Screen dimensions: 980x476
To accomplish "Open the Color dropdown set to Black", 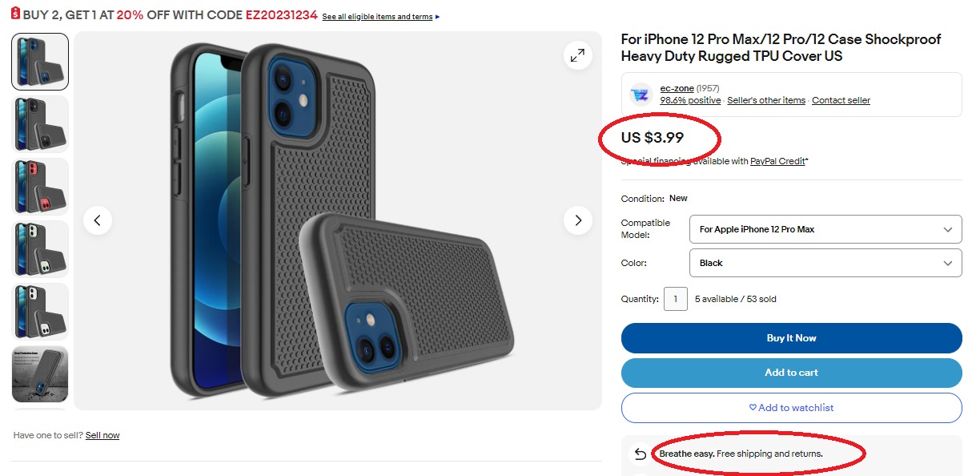I will 825,263.
